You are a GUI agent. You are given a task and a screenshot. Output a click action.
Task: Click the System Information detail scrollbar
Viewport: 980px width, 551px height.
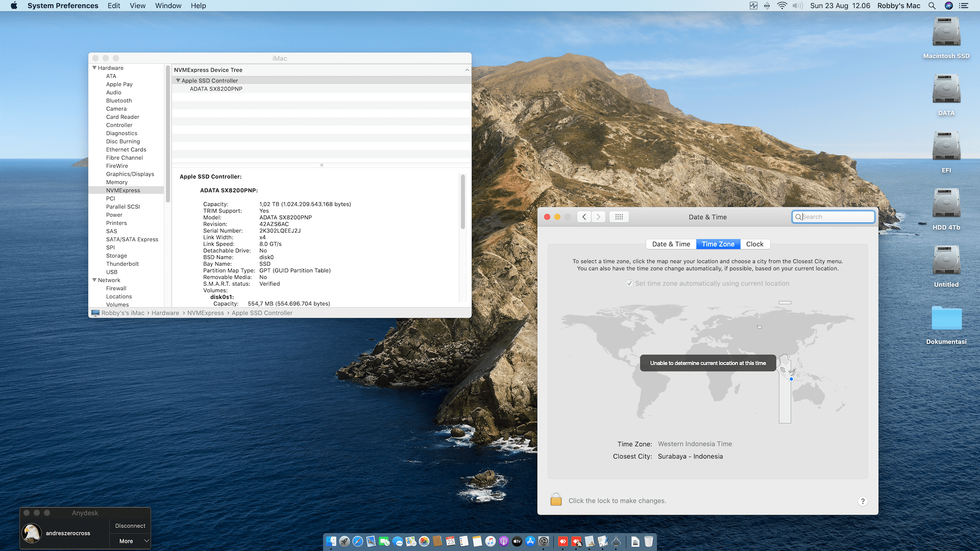click(x=463, y=202)
